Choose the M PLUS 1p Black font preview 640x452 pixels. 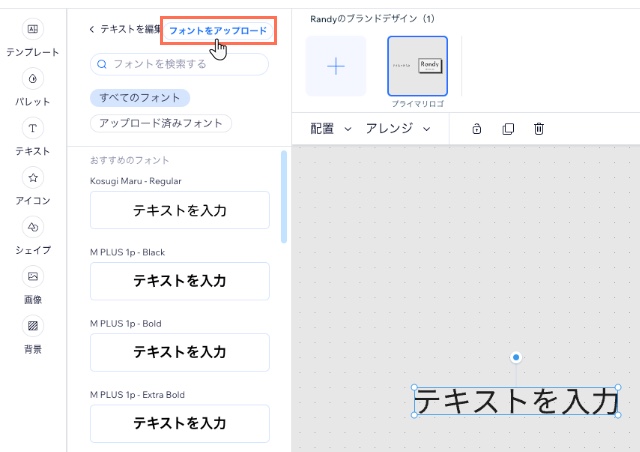pyautogui.click(x=180, y=281)
